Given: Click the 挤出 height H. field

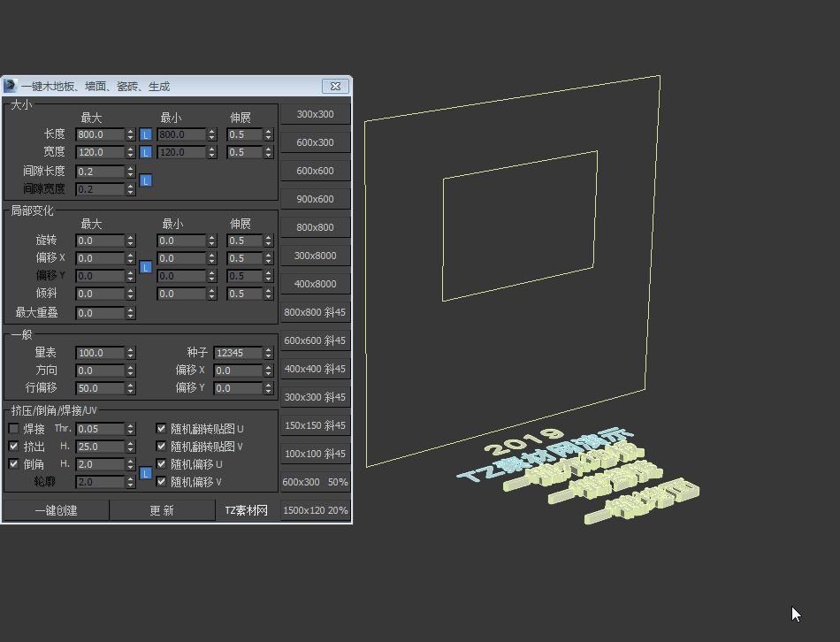Looking at the screenshot, I should (x=100, y=447).
